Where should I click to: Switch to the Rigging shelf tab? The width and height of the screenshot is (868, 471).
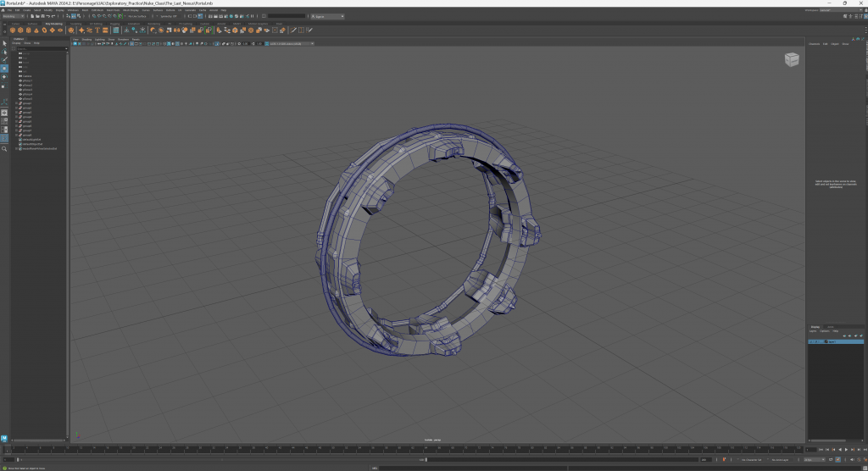pyautogui.click(x=115, y=24)
